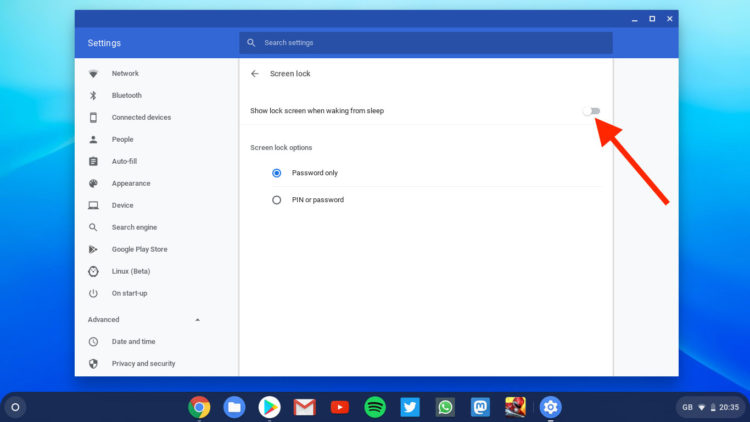Open On start-up settings section
This screenshot has width=750, height=422.
(x=130, y=293)
